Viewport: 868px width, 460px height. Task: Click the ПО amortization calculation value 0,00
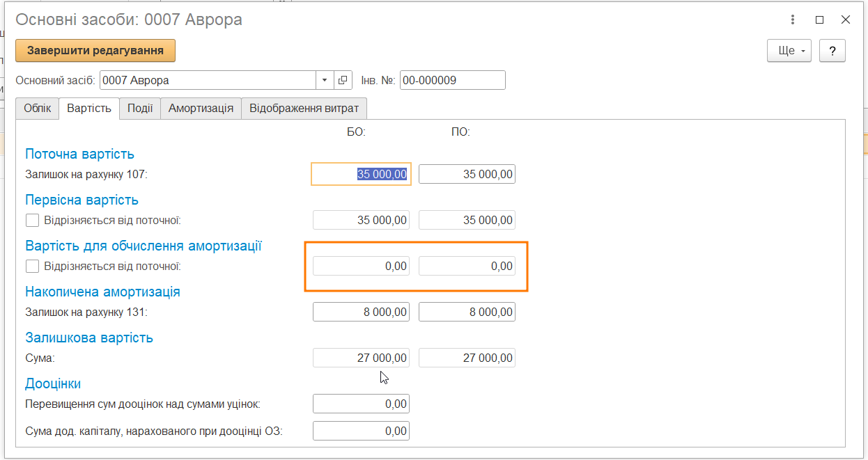coord(467,266)
